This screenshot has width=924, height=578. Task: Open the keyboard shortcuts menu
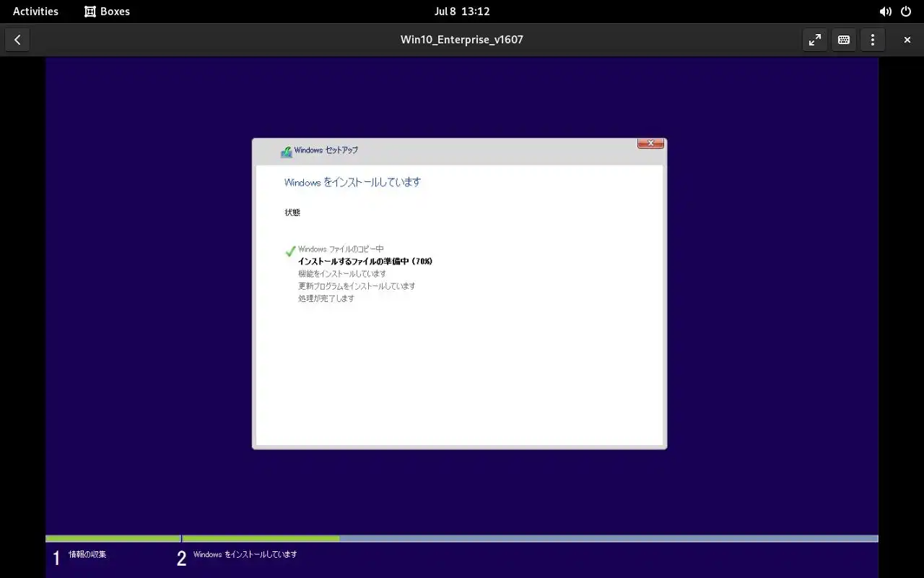click(x=844, y=40)
